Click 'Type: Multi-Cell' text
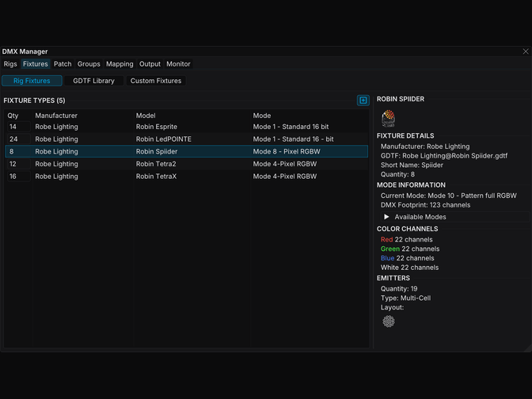This screenshot has width=532, height=399. (x=405, y=298)
